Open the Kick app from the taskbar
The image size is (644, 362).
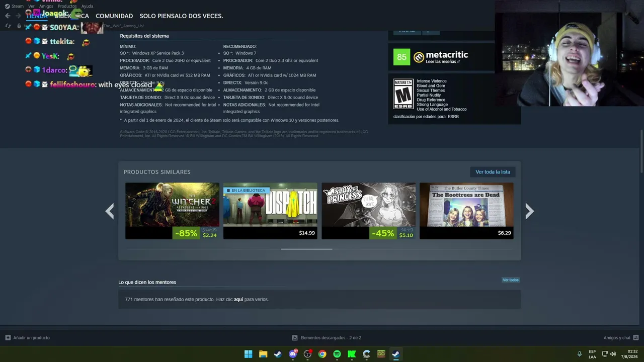point(352,354)
